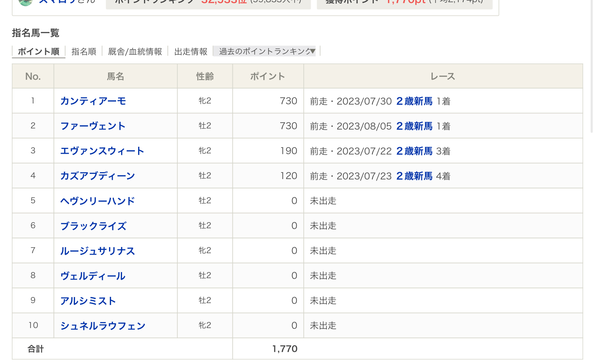View カズアブディーン horse profile
Image resolution: width=595 pixels, height=364 pixels.
point(98,176)
